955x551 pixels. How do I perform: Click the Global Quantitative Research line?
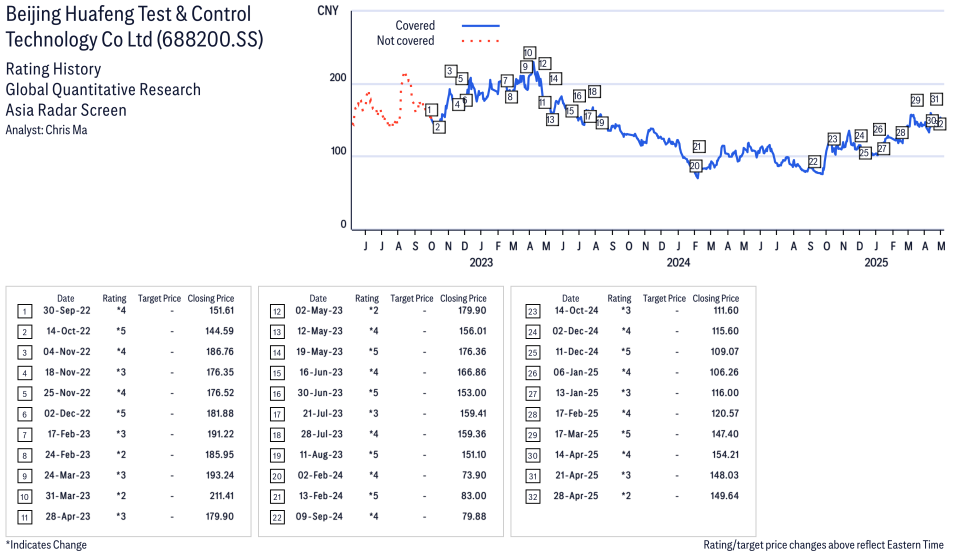[103, 89]
